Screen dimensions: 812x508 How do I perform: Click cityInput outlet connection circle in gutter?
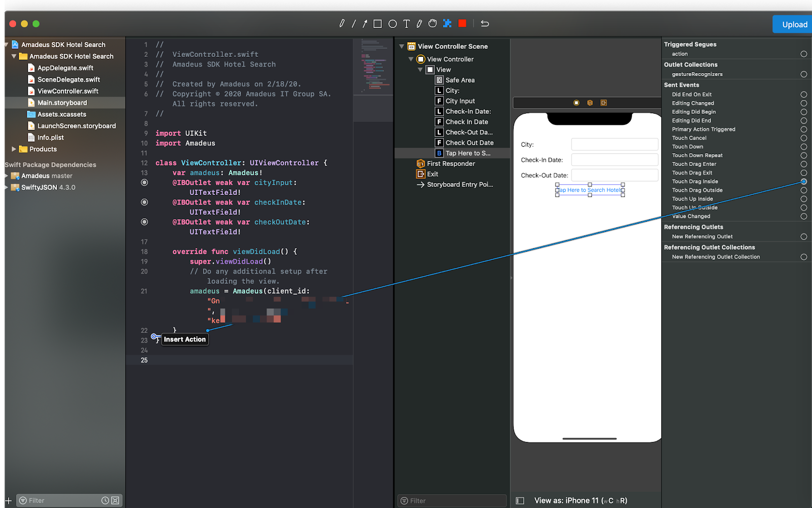[x=145, y=182]
